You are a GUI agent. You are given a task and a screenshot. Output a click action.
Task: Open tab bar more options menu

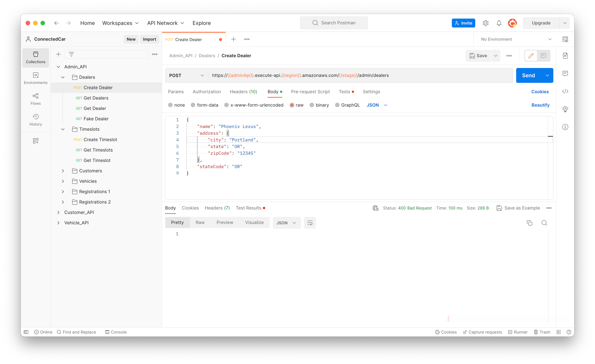click(247, 39)
